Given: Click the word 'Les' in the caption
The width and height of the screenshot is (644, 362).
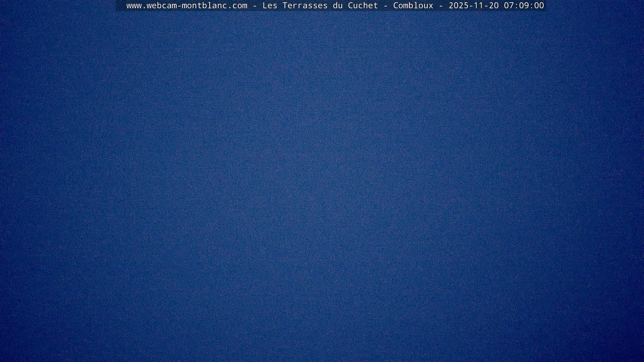Looking at the screenshot, I should [270, 6].
